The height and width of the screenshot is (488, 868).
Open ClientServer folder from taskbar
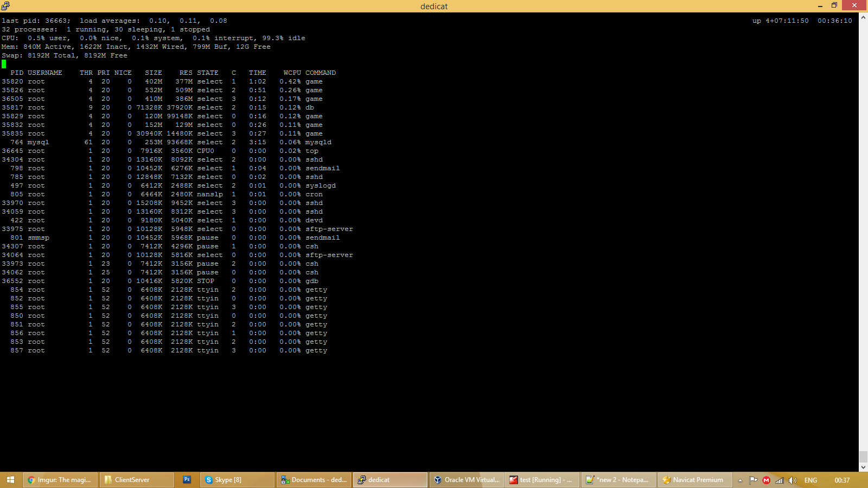pyautogui.click(x=137, y=480)
